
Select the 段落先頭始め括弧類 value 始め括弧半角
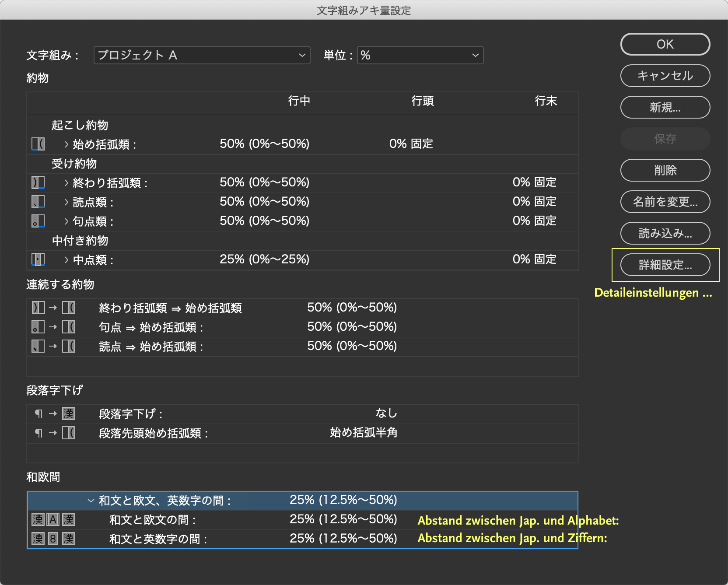pos(364,433)
